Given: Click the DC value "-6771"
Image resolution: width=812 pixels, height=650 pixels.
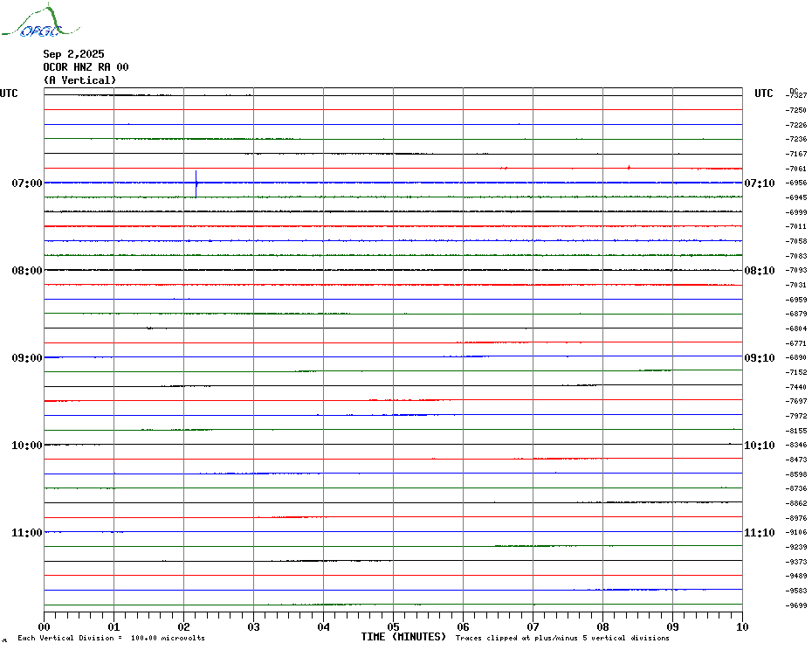Looking at the screenshot, I should [x=796, y=343].
